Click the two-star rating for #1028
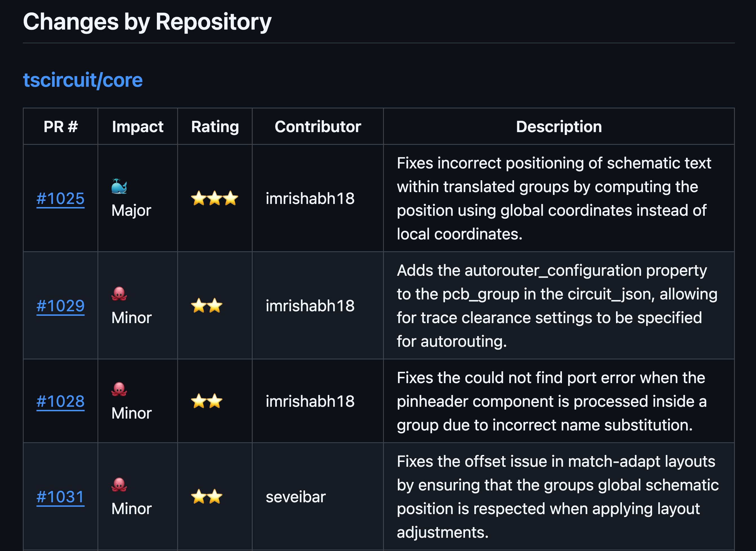The image size is (756, 551). pos(206,401)
